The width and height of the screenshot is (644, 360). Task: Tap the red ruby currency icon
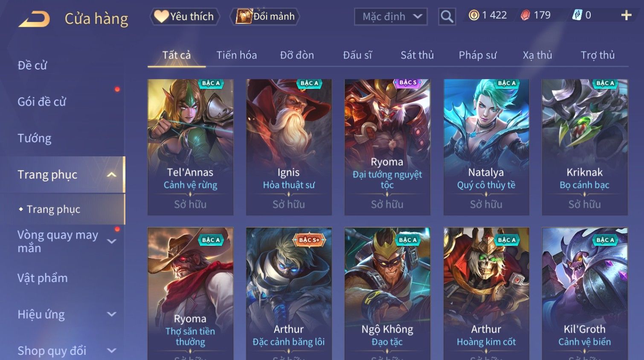[x=525, y=15]
